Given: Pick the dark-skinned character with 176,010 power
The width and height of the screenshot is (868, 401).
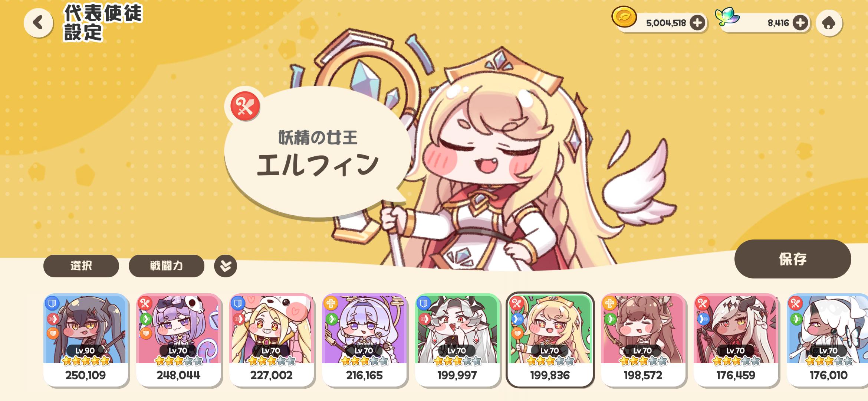Looking at the screenshot, I should click(x=827, y=340).
